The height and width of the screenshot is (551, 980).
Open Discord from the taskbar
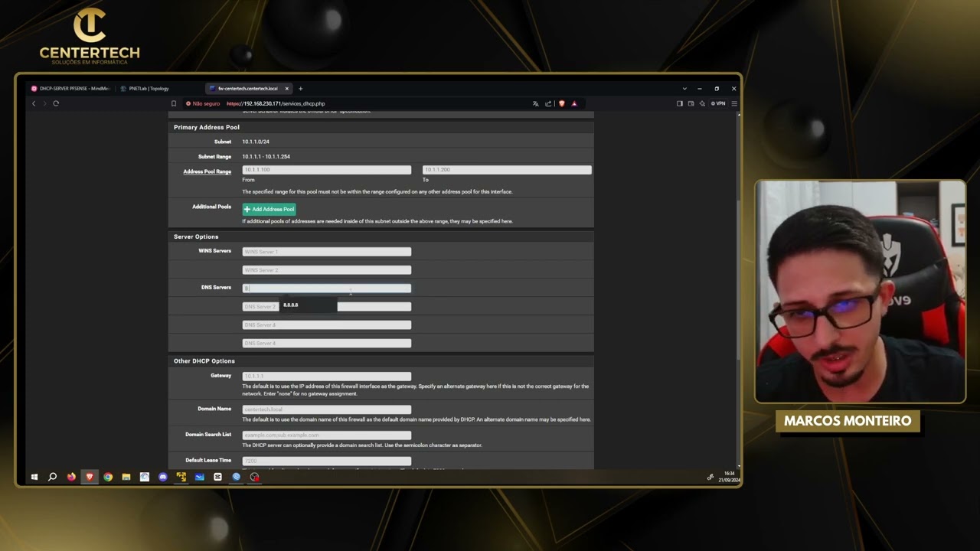[x=162, y=477]
